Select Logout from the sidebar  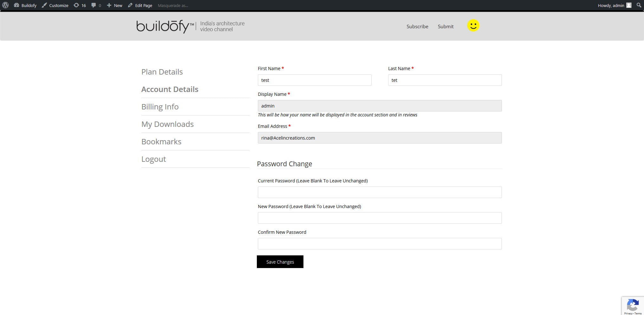[153, 159]
